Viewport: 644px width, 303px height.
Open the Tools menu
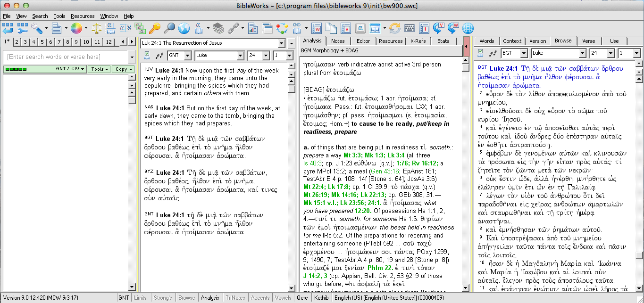[59, 16]
